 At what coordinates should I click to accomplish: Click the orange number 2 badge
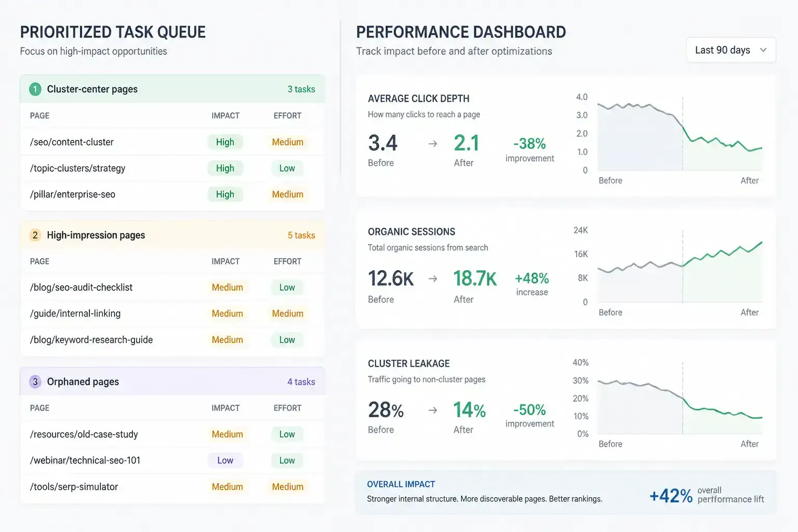pyautogui.click(x=35, y=235)
